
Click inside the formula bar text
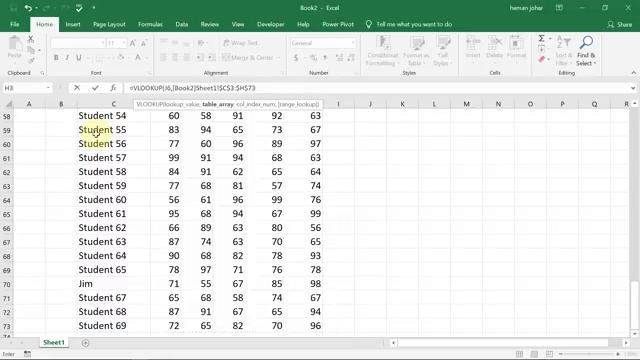click(x=192, y=88)
